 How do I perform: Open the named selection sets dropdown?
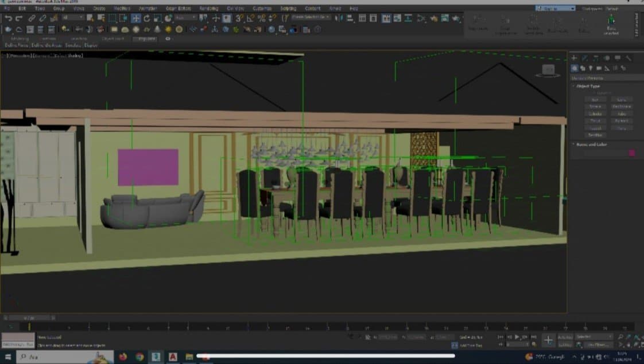point(311,17)
